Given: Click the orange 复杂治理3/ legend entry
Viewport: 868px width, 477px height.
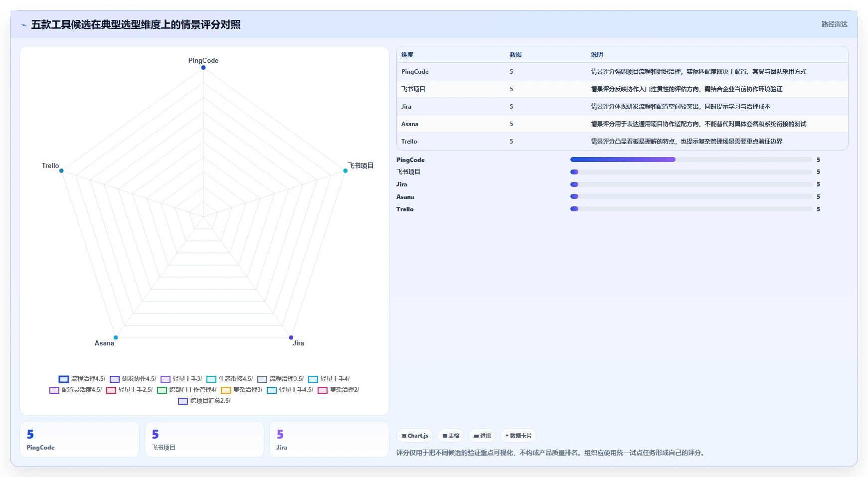Looking at the screenshot, I should click(x=242, y=390).
